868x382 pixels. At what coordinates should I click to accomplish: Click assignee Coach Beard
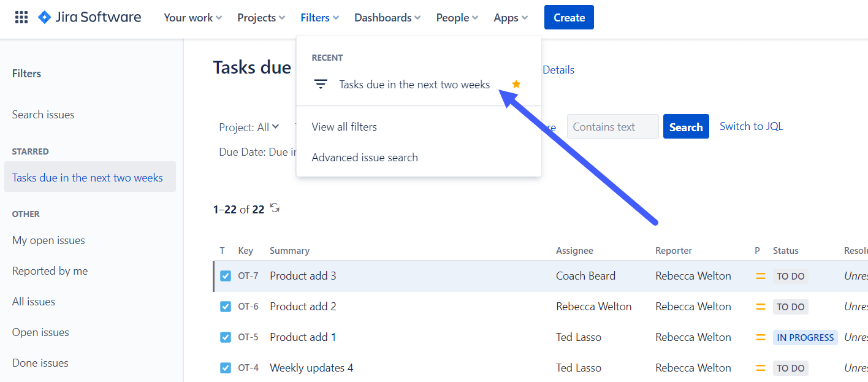click(x=585, y=276)
